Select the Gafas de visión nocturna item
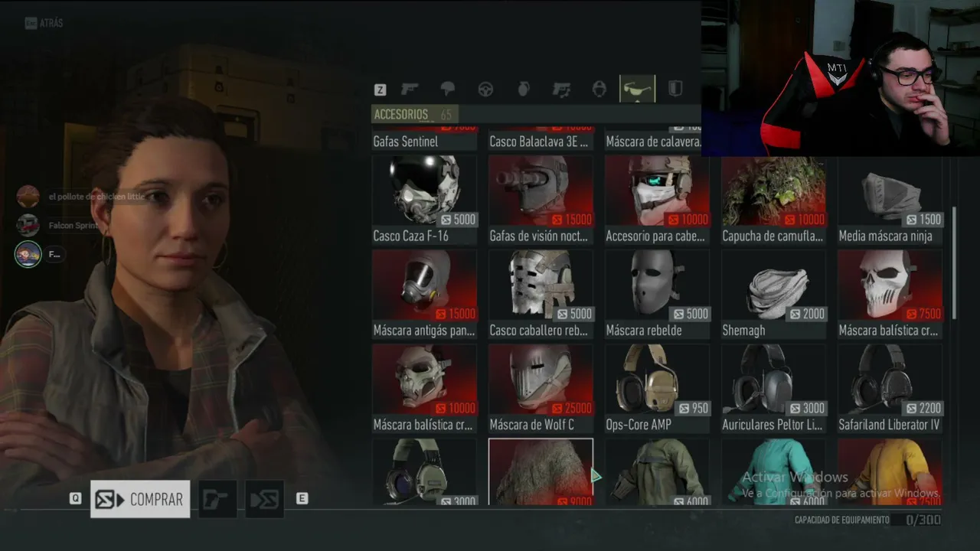 541,200
